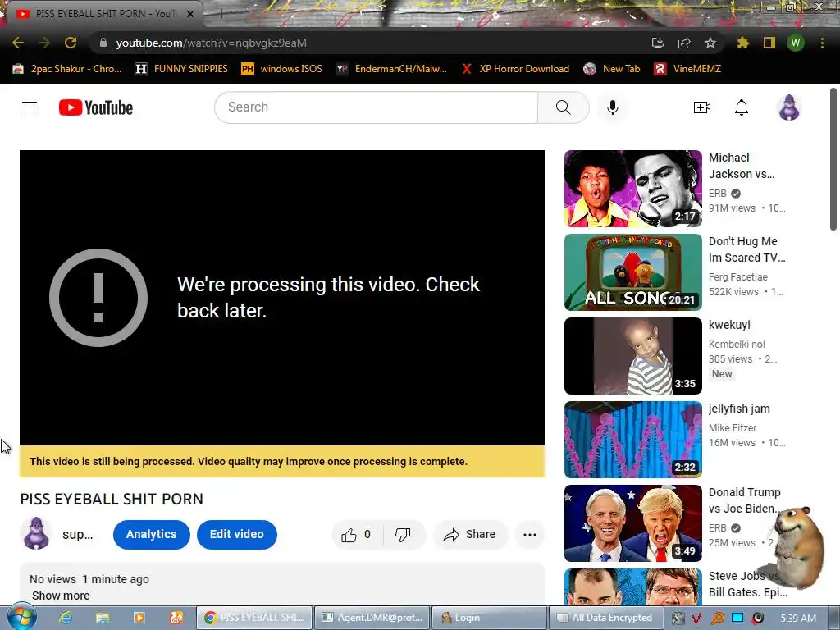Open the VineMEMZ bookmark
The image size is (840, 630).
point(687,69)
